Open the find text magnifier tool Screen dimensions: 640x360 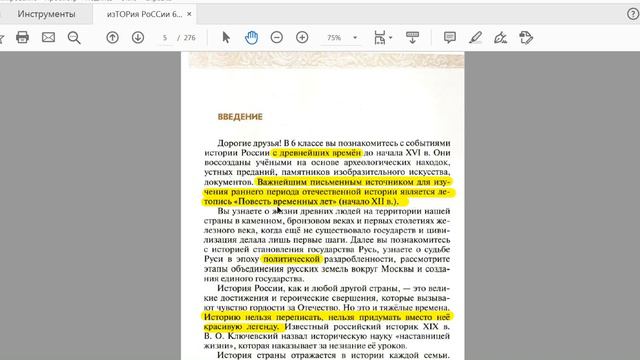pos(74,38)
